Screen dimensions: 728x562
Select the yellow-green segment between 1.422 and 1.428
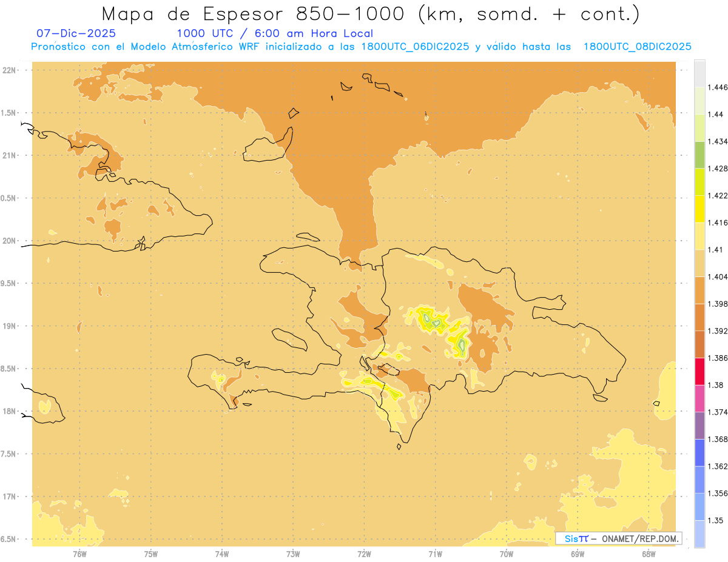[699, 182]
